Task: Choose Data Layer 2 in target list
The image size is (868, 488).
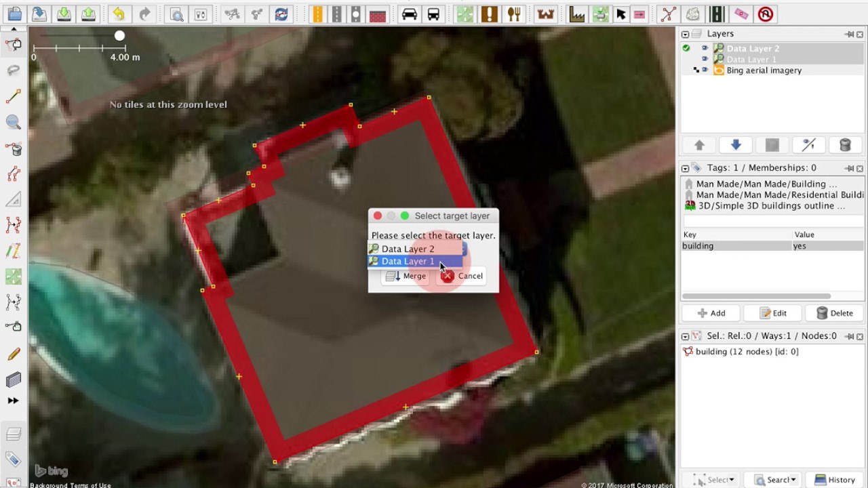Action: 415,249
